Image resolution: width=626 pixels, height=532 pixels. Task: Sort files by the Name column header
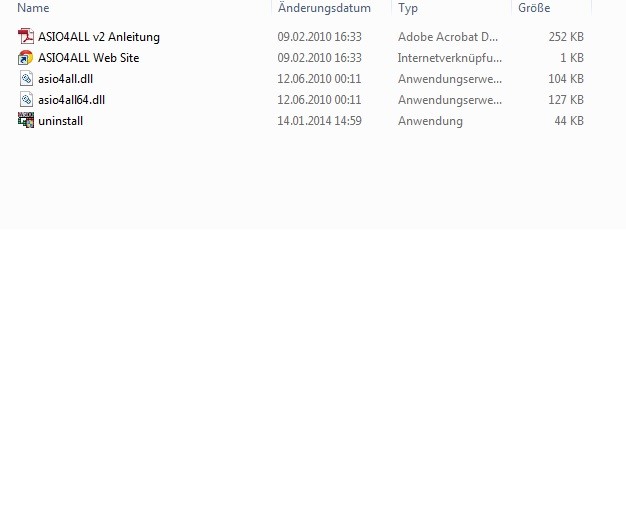34,8
